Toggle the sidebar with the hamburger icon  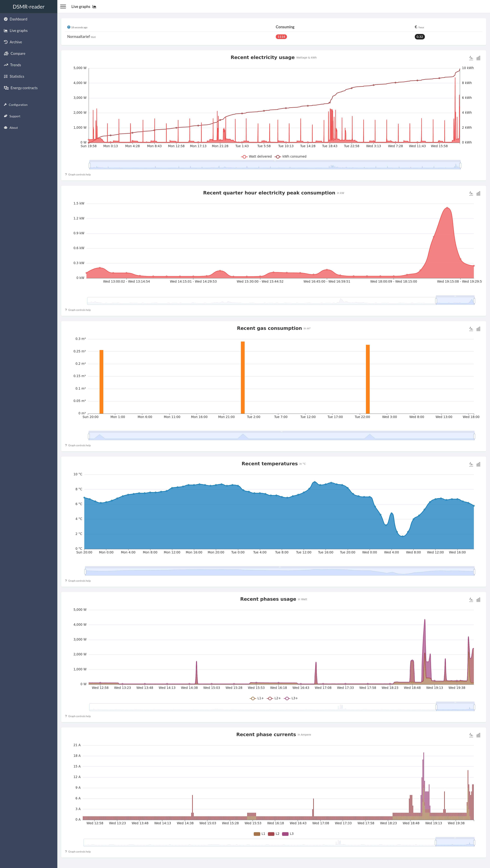click(63, 6)
